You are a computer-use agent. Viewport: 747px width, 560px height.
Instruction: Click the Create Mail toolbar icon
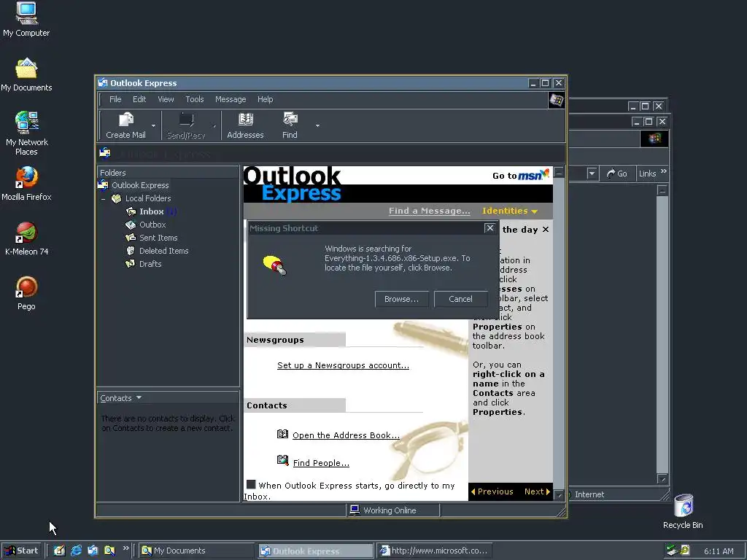(x=125, y=120)
